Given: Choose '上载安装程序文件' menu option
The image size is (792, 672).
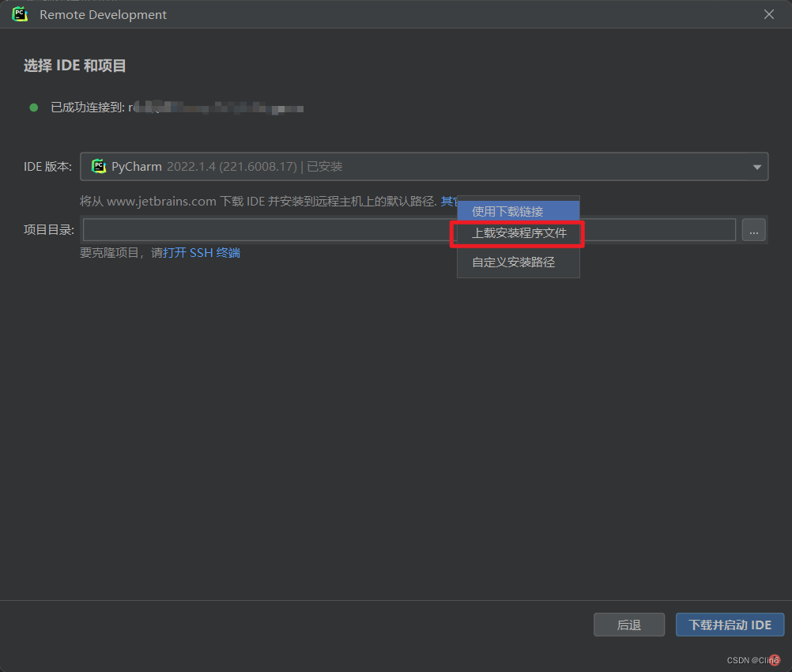Looking at the screenshot, I should click(519, 233).
